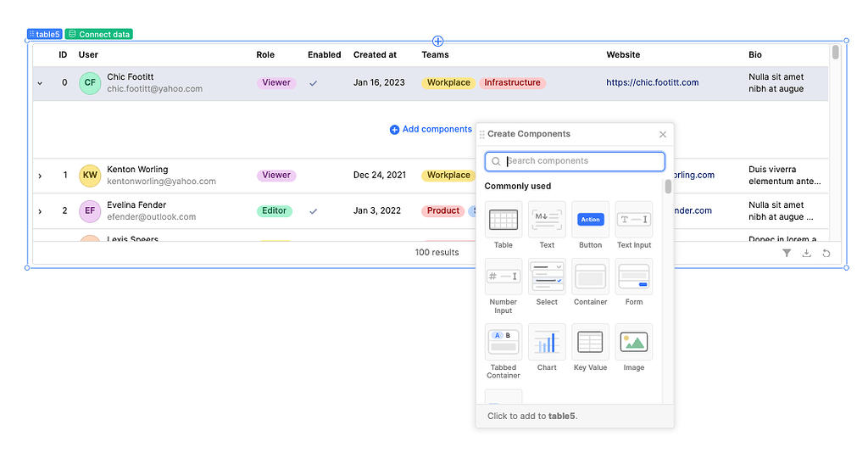Add a Button component from the list
This screenshot has width=868, height=453.
590,221
